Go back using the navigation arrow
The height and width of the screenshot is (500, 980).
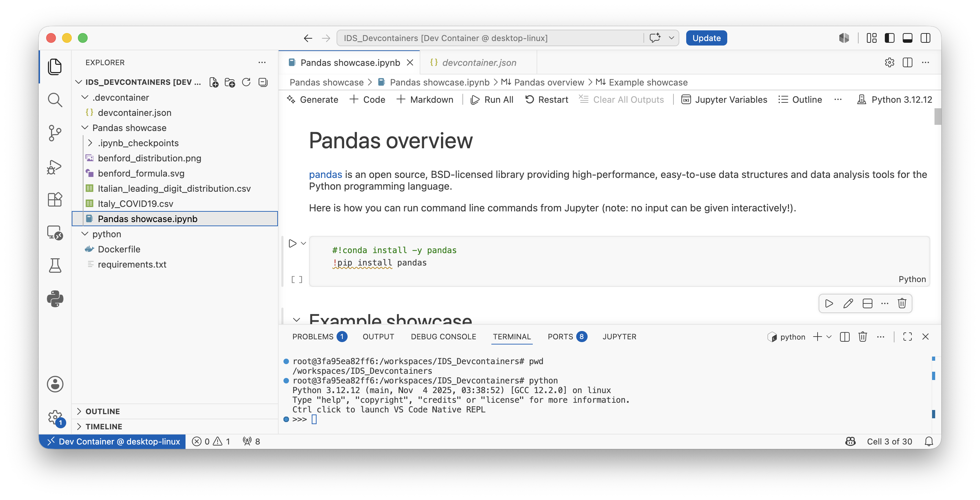click(308, 38)
